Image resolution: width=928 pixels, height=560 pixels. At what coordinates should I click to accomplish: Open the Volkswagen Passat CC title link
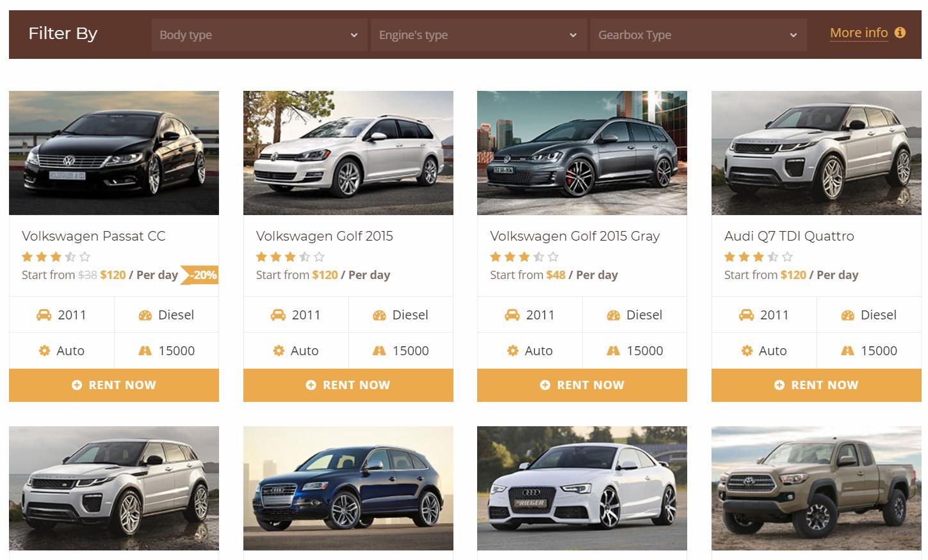(94, 236)
